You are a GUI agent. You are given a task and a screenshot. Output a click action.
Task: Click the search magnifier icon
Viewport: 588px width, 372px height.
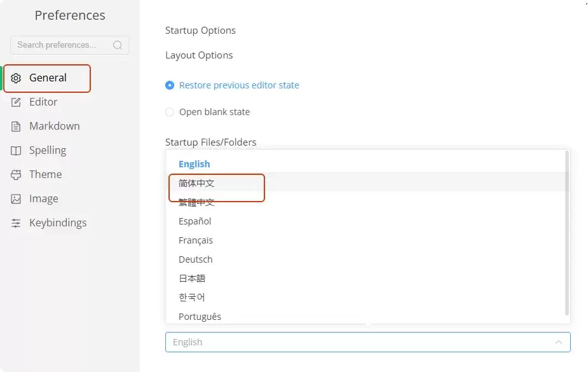(x=118, y=45)
